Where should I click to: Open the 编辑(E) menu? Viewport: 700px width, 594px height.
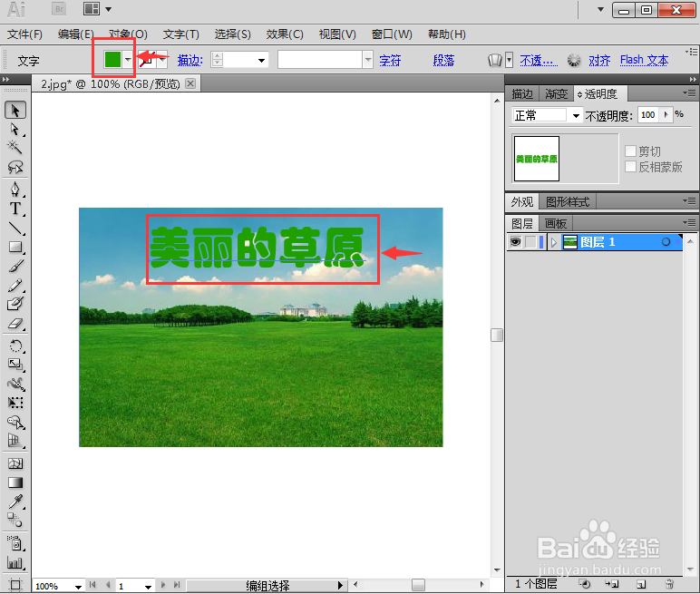(x=76, y=34)
